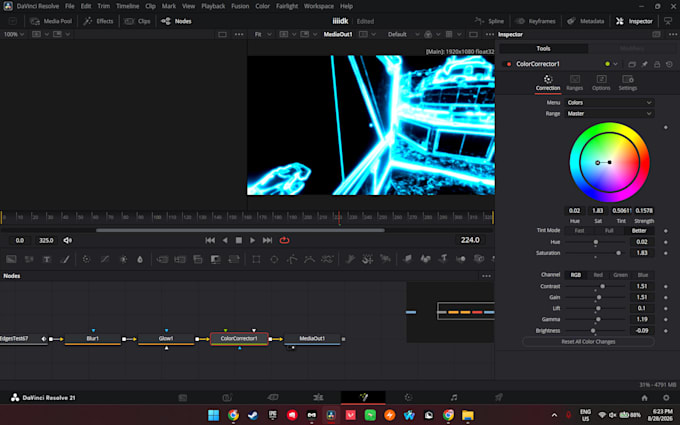Open the Nodes panel three-dot options menu
Screen dimensions: 680x425
(486, 276)
